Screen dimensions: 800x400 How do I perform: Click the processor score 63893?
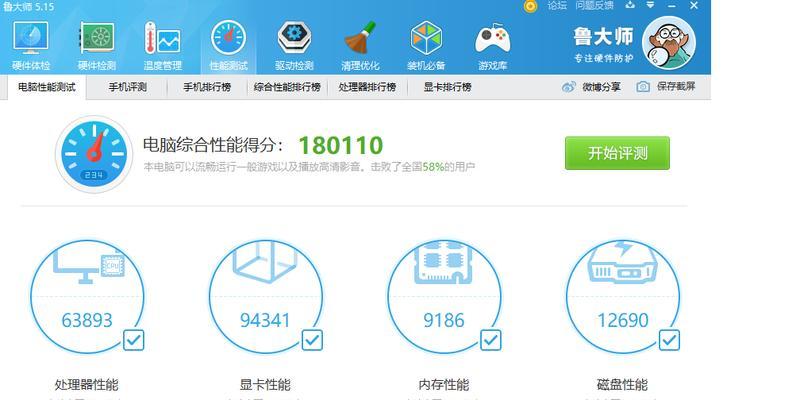pyautogui.click(x=87, y=320)
